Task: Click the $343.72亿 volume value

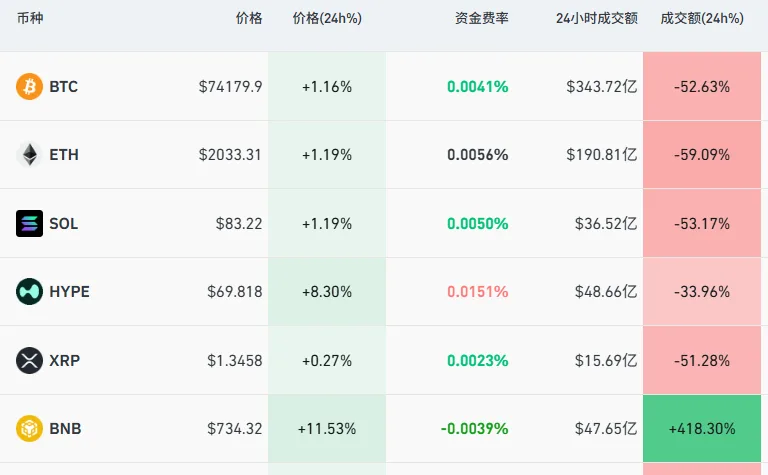Action: click(x=601, y=87)
